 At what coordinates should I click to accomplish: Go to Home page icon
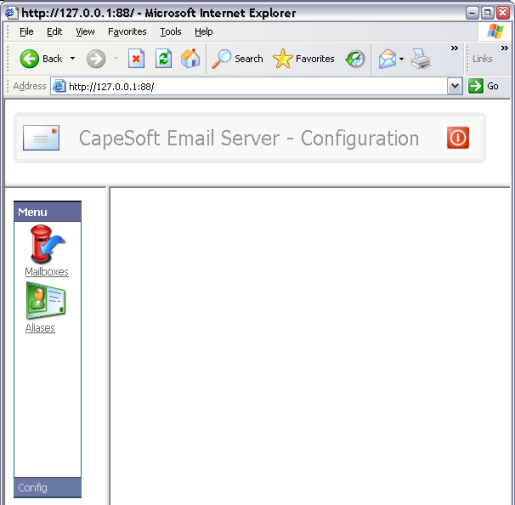tap(190, 59)
